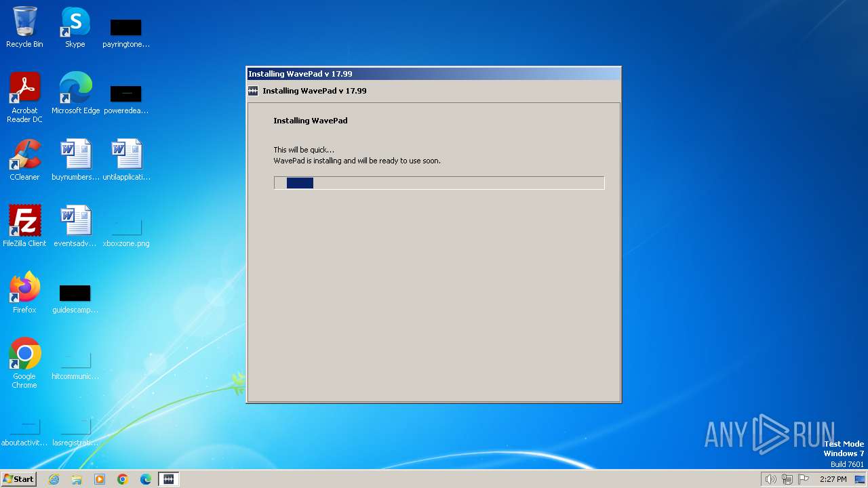This screenshot has height=488, width=868.
Task: Click the WavePad installation progress bar
Action: click(x=439, y=183)
